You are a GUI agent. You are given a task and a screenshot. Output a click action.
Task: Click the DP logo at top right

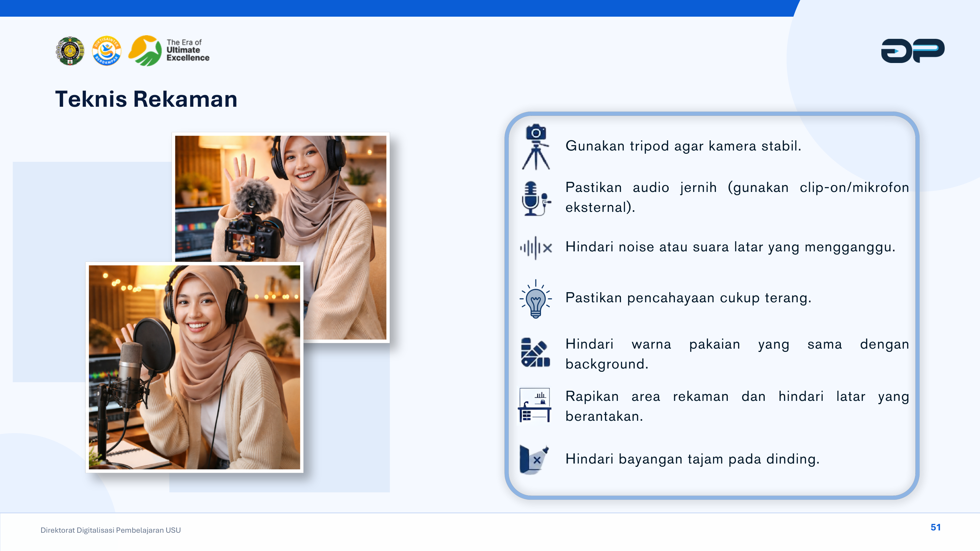913,51
